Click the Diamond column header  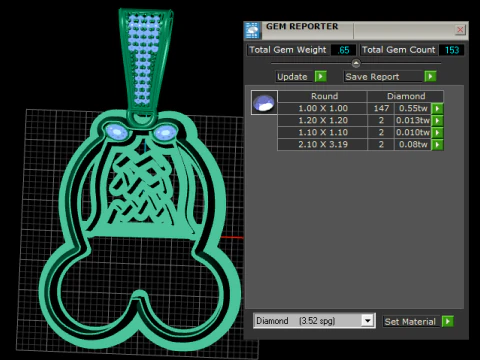[406, 96]
